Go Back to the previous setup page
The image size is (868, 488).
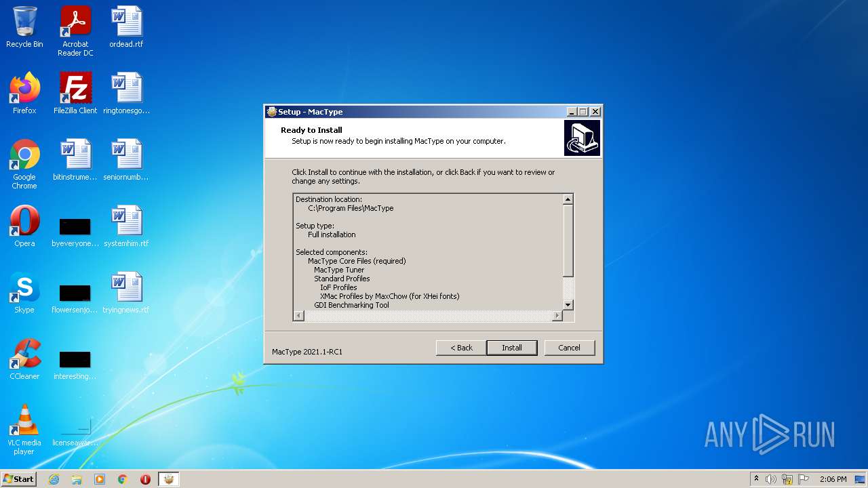point(461,348)
